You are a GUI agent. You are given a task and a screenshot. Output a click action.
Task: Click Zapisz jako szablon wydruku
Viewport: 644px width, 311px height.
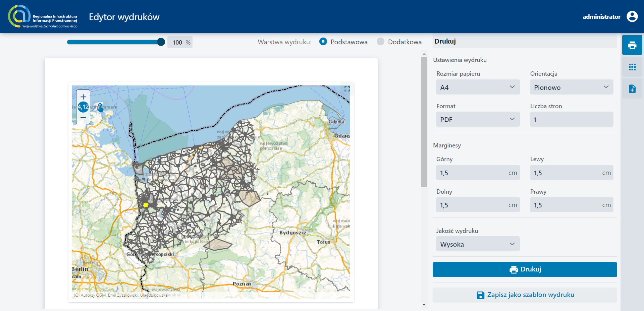(x=525, y=295)
